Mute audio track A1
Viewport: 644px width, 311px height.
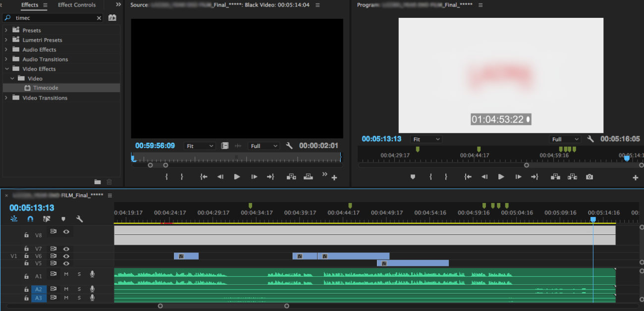(66, 274)
